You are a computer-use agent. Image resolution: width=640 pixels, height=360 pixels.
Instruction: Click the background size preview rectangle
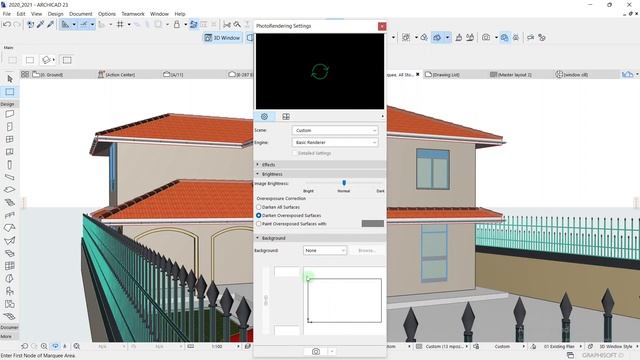click(x=344, y=300)
